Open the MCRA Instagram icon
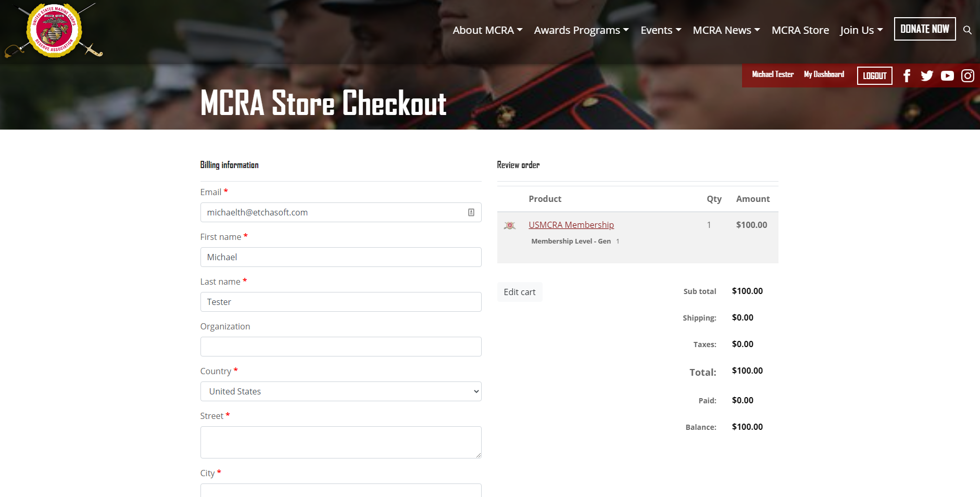Image resolution: width=980 pixels, height=497 pixels. click(x=968, y=76)
